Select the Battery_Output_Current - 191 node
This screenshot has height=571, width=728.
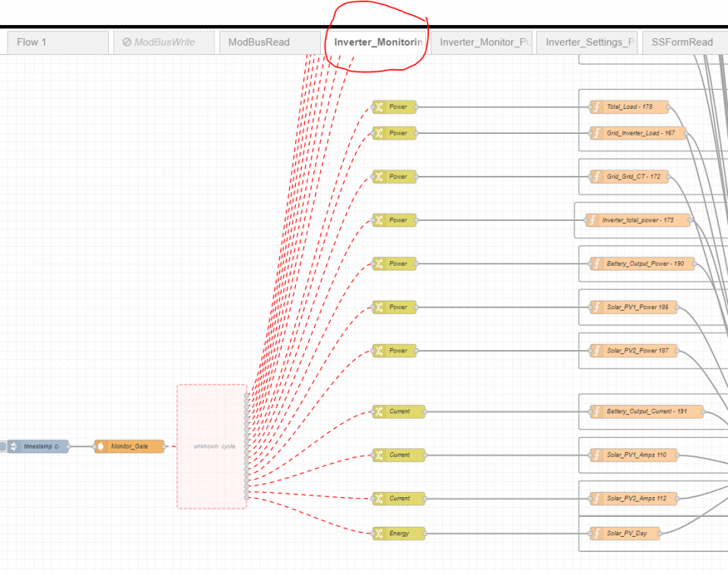[x=647, y=411]
